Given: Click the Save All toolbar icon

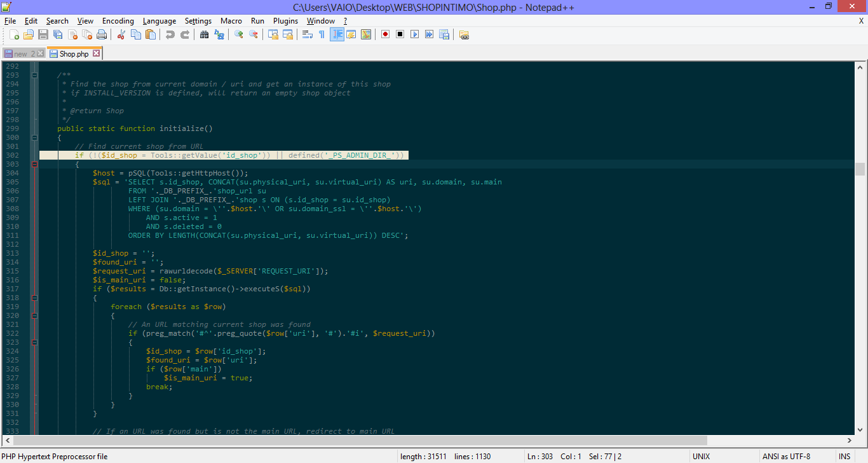Looking at the screenshot, I should coord(58,34).
